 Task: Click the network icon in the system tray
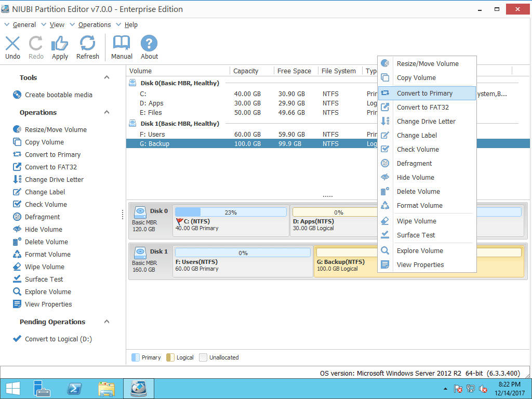[x=471, y=389]
